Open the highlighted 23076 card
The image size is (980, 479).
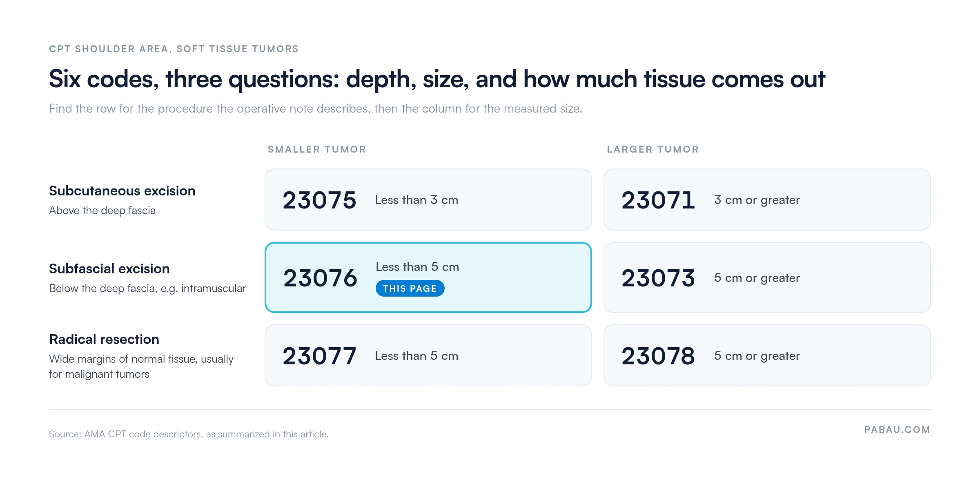tap(428, 277)
